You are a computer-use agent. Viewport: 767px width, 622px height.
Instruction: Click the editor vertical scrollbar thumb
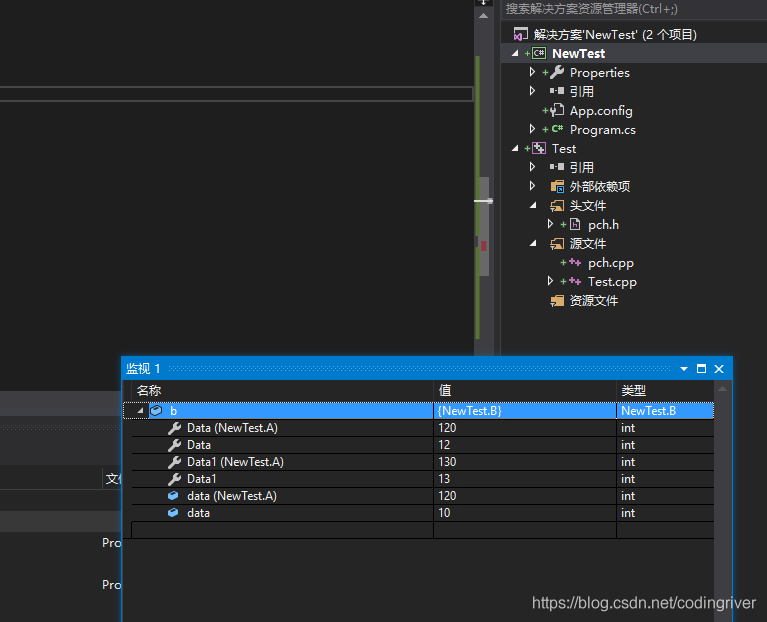pyautogui.click(x=484, y=226)
